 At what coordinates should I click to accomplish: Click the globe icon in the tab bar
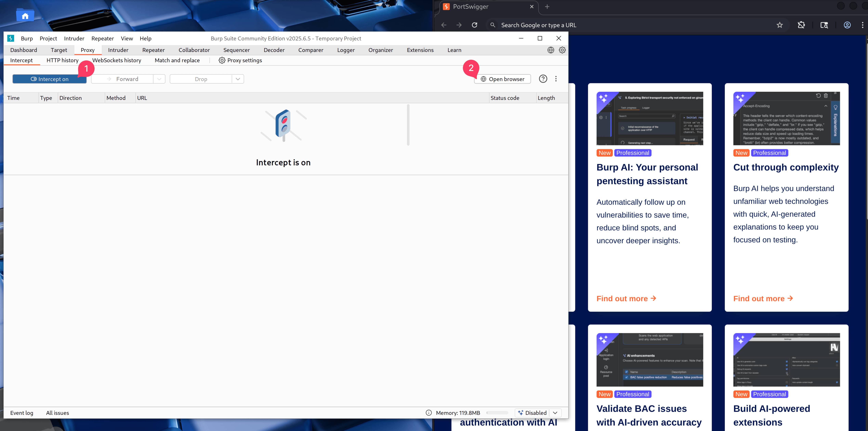click(551, 50)
